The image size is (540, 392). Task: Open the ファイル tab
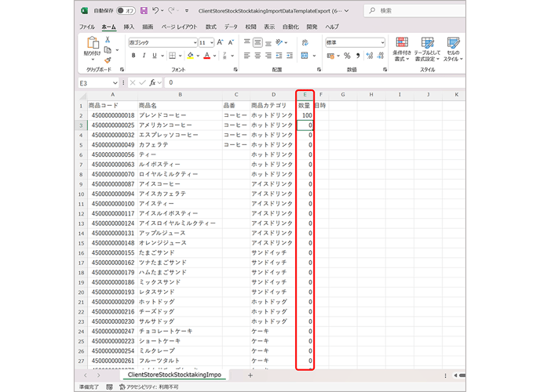point(87,27)
